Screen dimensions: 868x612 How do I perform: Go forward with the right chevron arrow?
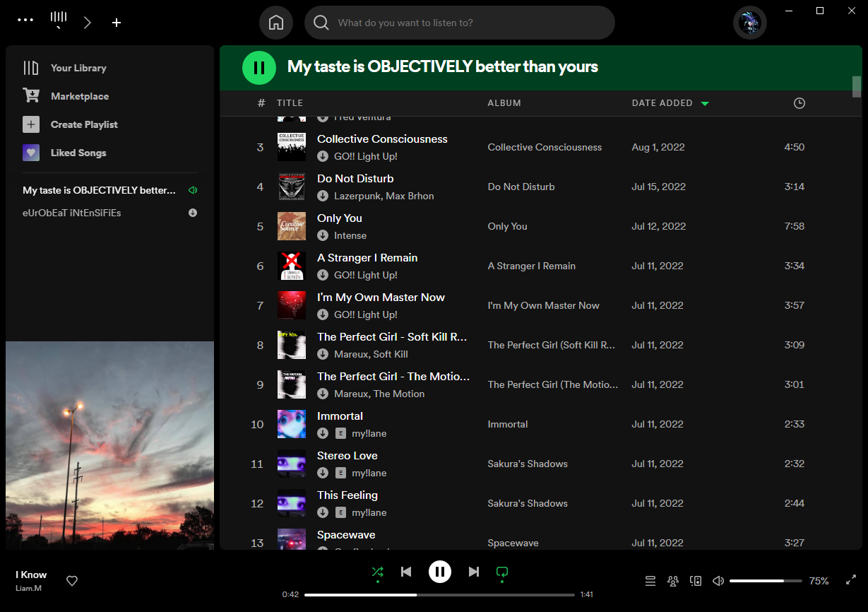88,23
